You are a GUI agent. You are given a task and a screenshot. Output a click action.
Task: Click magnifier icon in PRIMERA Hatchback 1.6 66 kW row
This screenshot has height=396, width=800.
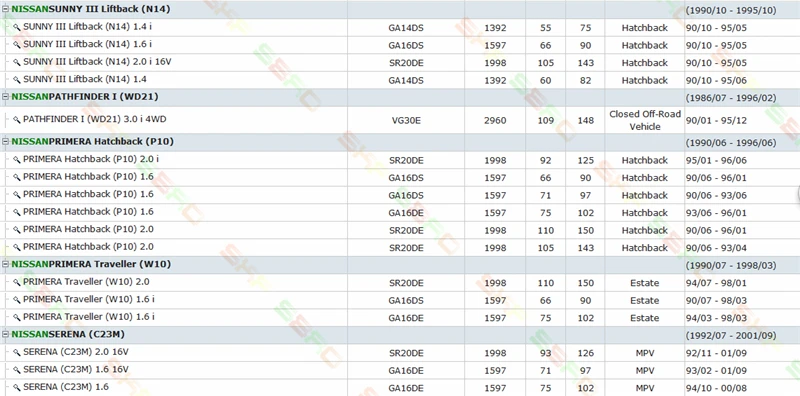pyautogui.click(x=17, y=177)
